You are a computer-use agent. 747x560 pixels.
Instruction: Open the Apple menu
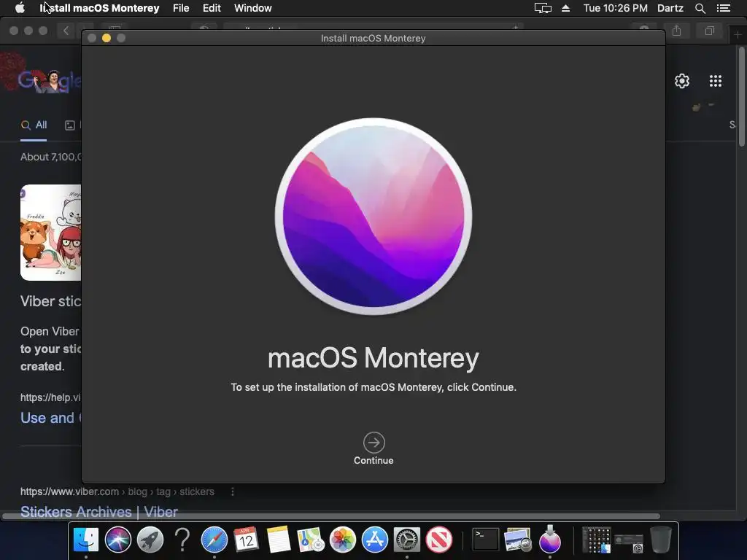(20, 8)
